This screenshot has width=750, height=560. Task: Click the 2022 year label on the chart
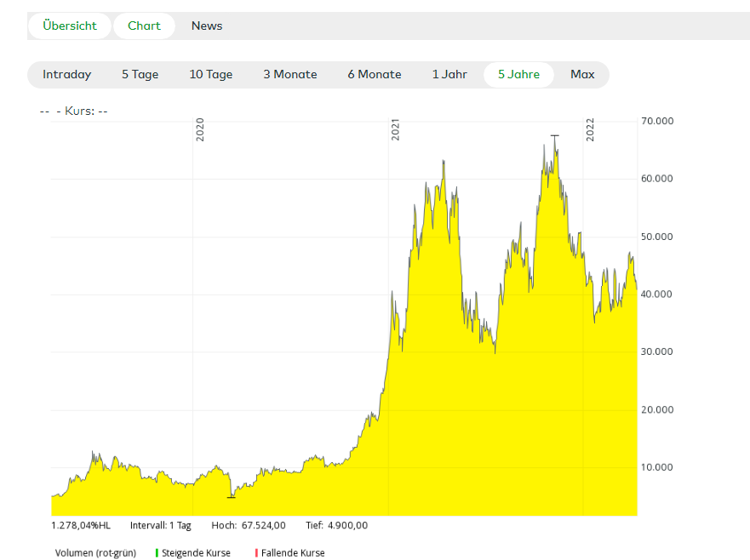[x=590, y=130]
